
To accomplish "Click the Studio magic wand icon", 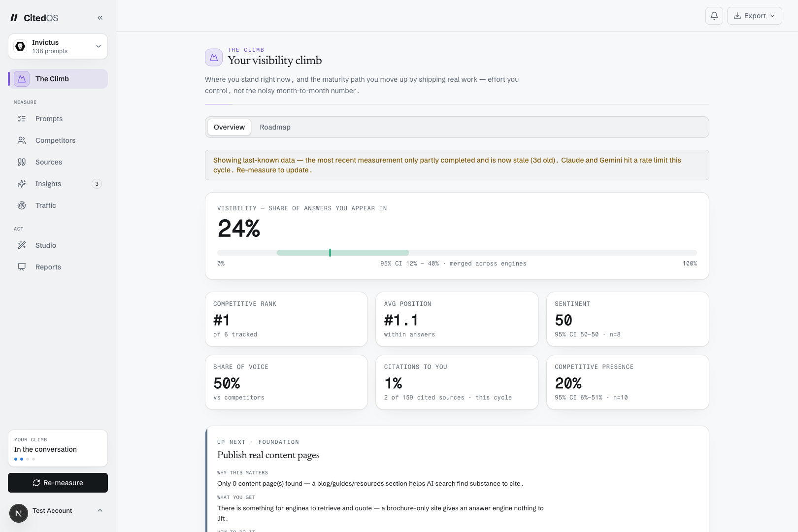I will [x=22, y=245].
